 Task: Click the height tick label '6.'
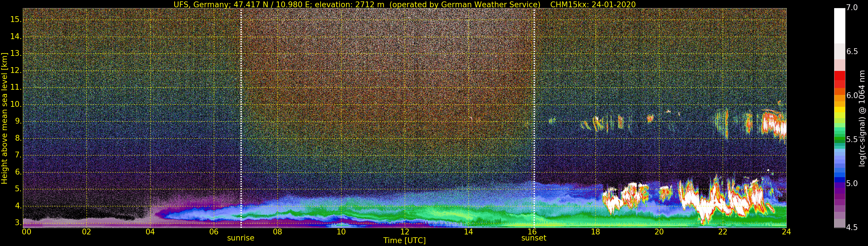pos(18,172)
